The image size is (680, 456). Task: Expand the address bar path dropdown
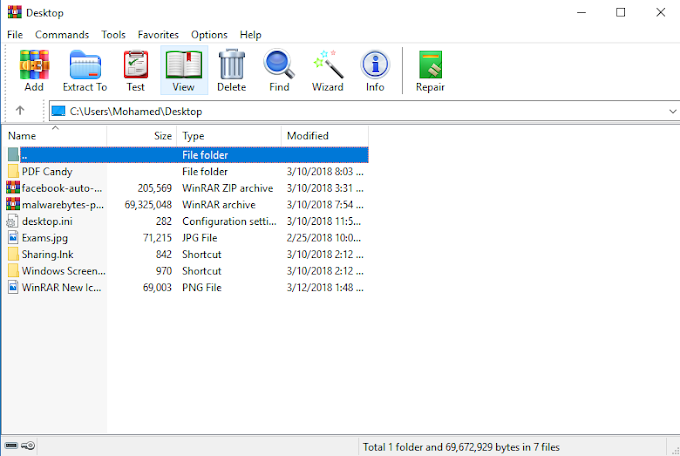(x=673, y=112)
